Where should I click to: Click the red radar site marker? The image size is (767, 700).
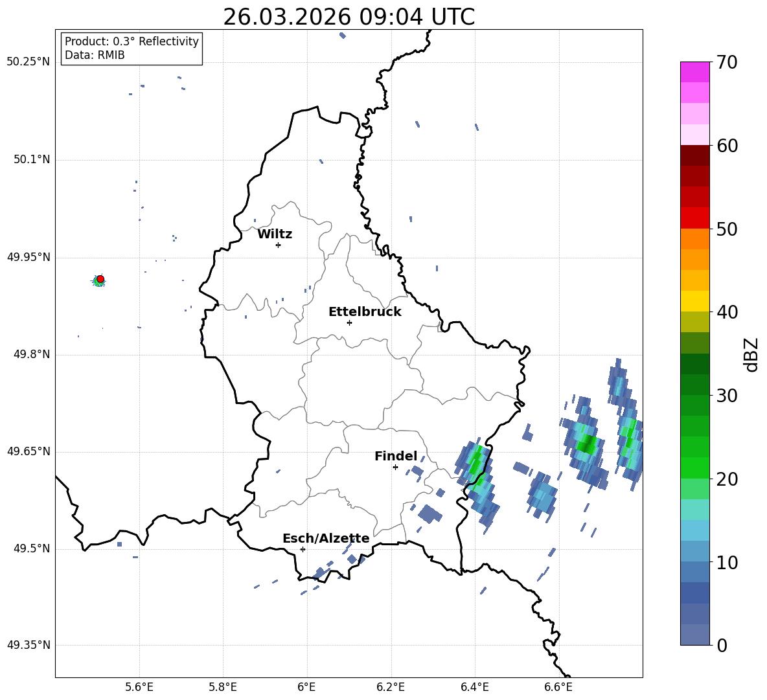[100, 279]
